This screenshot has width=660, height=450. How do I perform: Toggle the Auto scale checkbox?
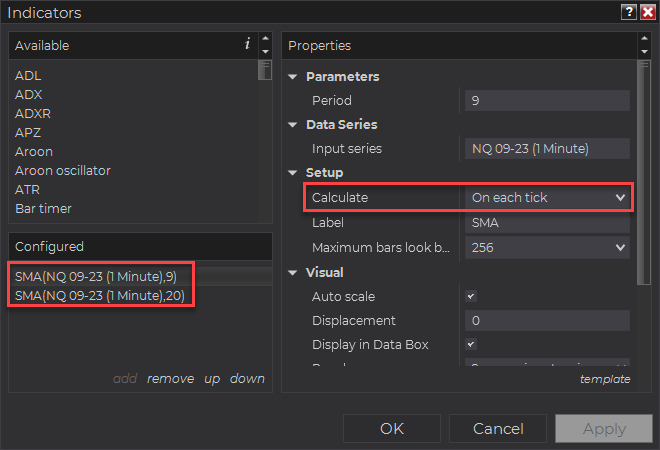(471, 297)
